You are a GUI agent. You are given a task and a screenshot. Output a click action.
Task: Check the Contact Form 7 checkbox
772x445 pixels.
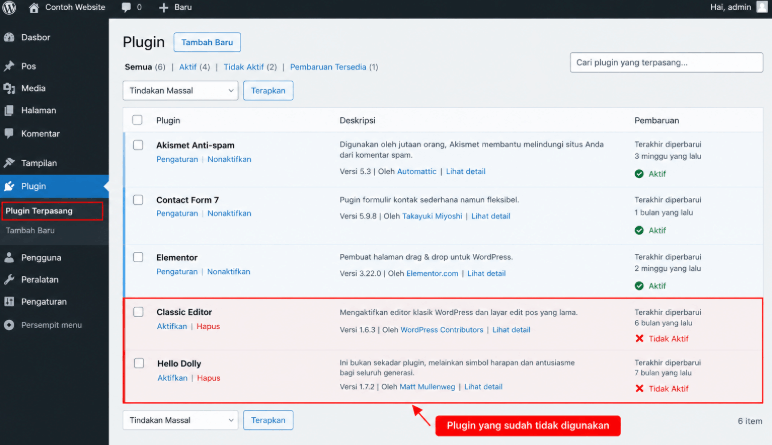coord(138,200)
